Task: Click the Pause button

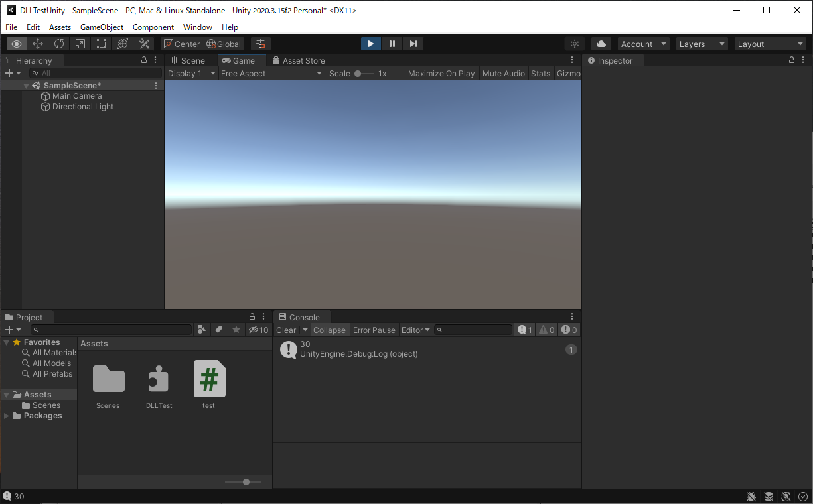Action: pos(392,44)
